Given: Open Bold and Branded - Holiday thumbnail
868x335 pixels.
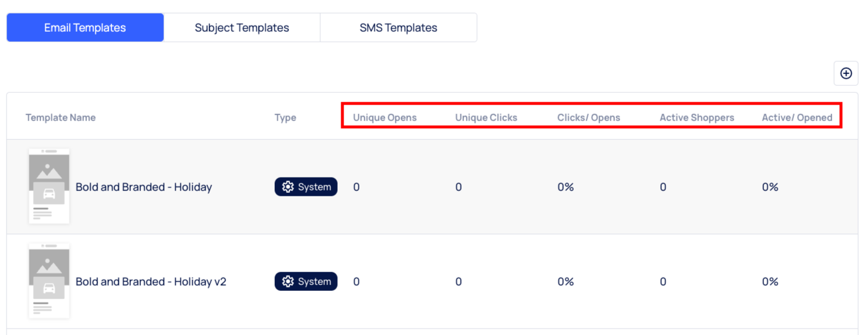Looking at the screenshot, I should (49, 186).
